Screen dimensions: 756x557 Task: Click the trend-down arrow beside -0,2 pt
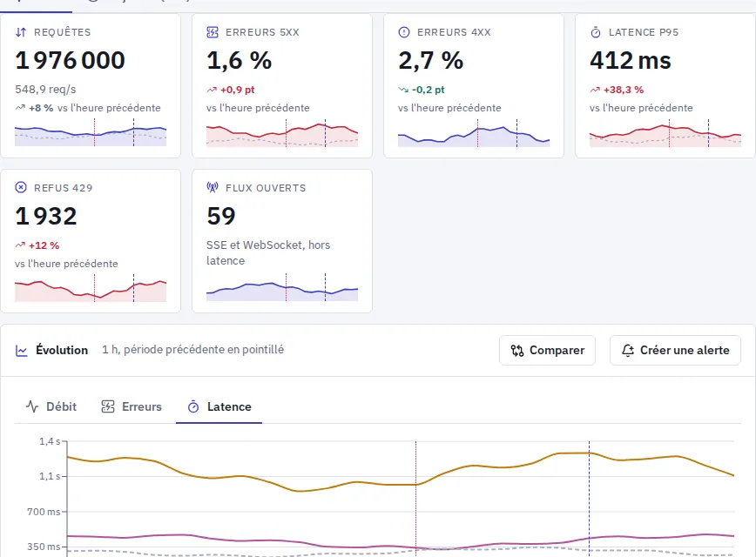point(403,90)
